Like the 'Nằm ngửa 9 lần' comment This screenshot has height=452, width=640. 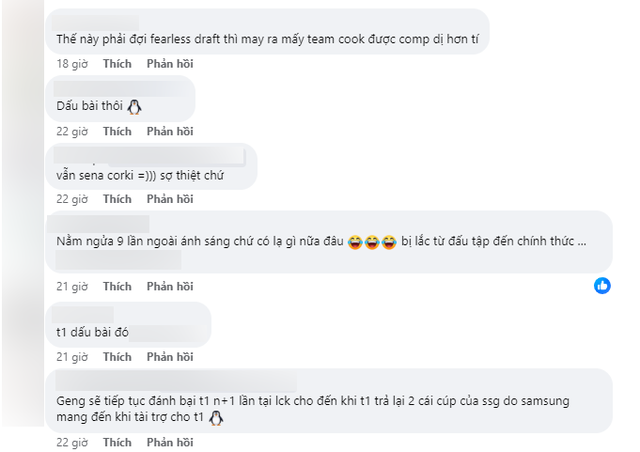pos(117,287)
